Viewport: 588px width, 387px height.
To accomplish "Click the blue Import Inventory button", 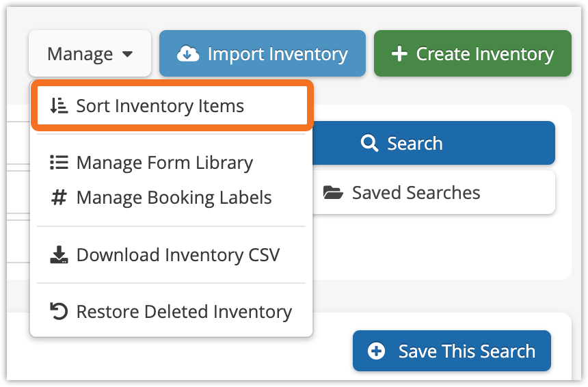I will (x=263, y=53).
